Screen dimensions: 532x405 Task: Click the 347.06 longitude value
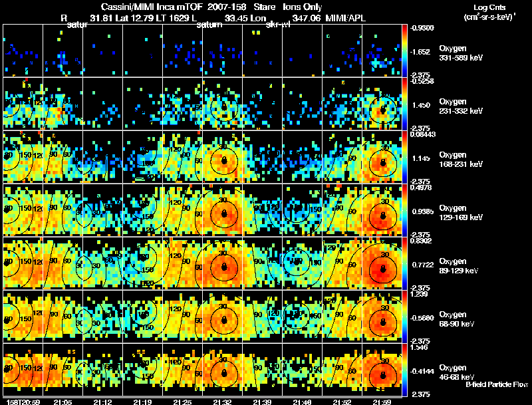click(307, 18)
